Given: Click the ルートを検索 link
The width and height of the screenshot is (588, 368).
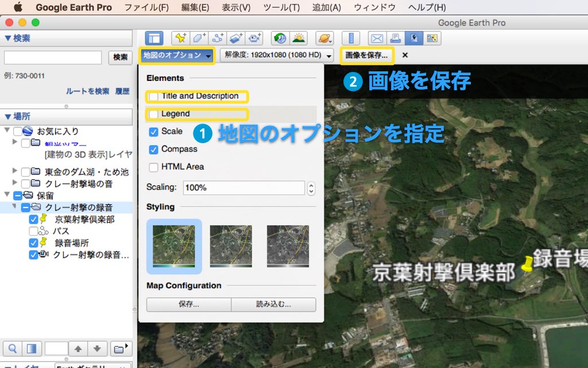Looking at the screenshot, I should coord(87,91).
